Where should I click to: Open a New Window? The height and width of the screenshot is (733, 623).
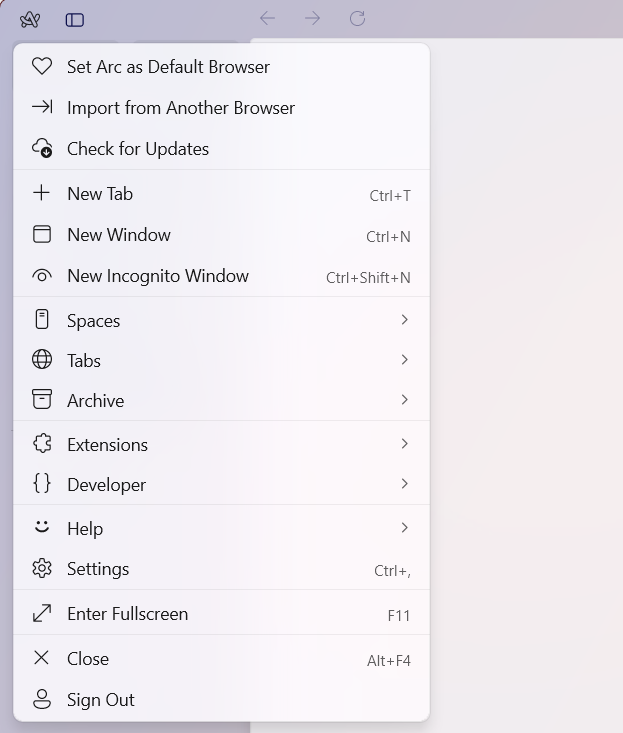tap(118, 235)
